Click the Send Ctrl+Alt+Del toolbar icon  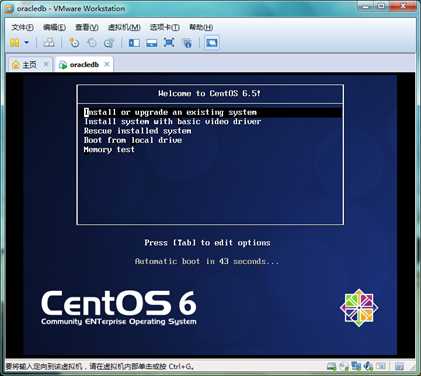pyautogui.click(x=49, y=43)
